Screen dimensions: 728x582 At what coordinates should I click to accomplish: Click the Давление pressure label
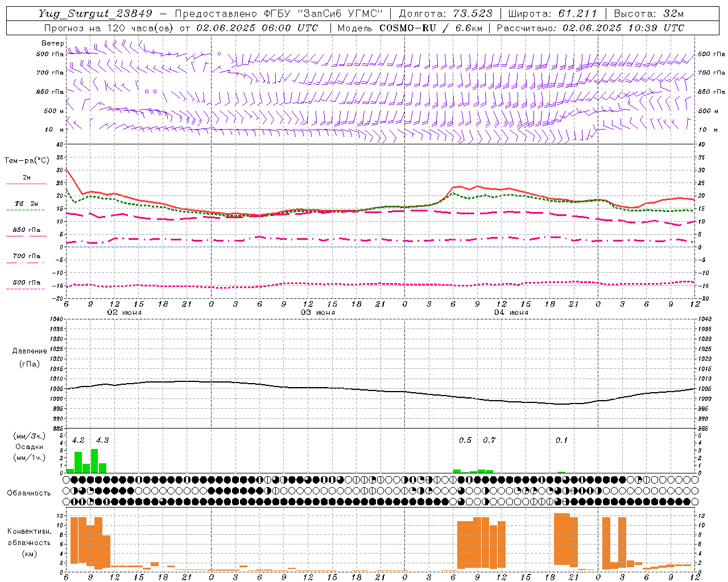click(29, 351)
